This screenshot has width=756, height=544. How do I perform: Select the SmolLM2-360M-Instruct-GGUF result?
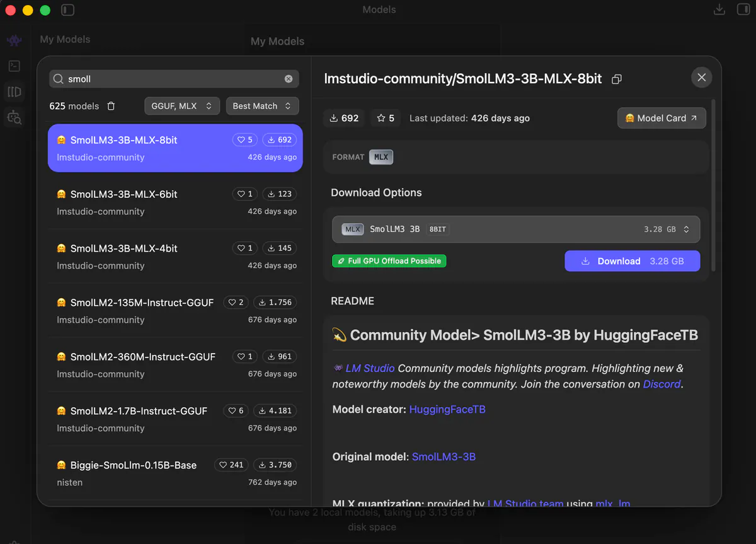[x=175, y=365]
